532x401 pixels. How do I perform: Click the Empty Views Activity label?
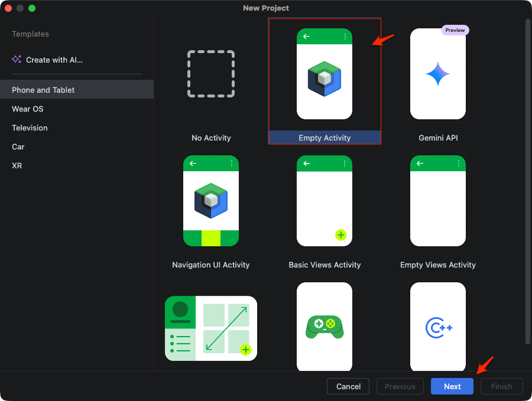[x=437, y=265]
